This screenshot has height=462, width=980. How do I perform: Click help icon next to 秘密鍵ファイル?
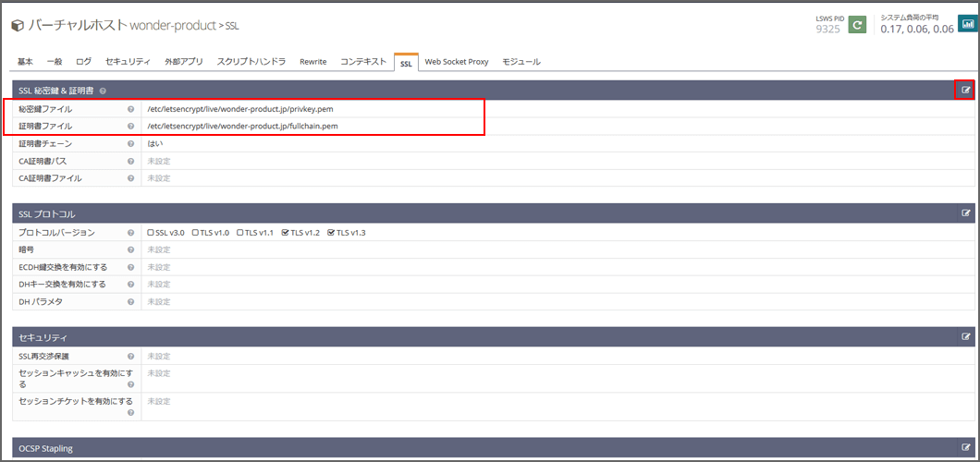coord(131,109)
